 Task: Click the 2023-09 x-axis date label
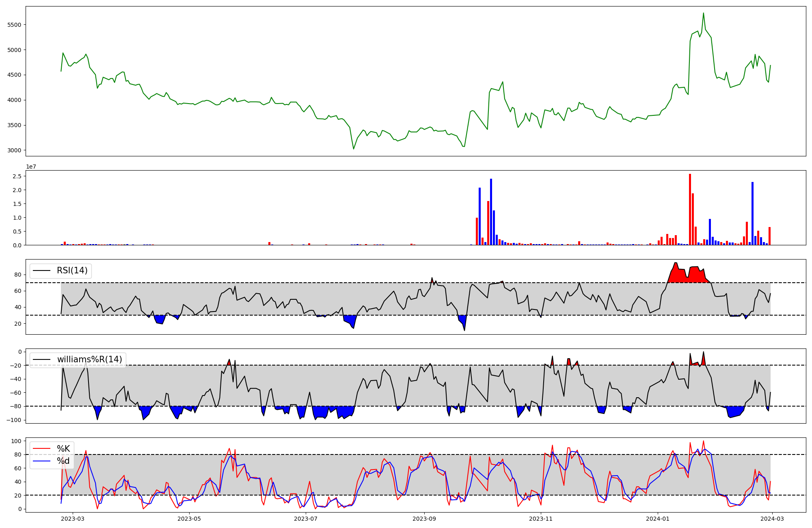pos(424,519)
